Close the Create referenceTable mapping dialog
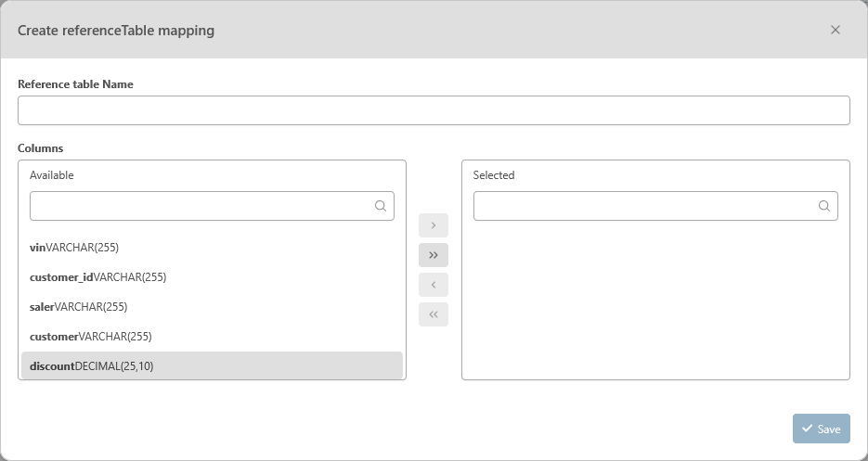The height and width of the screenshot is (461, 868). tap(835, 30)
